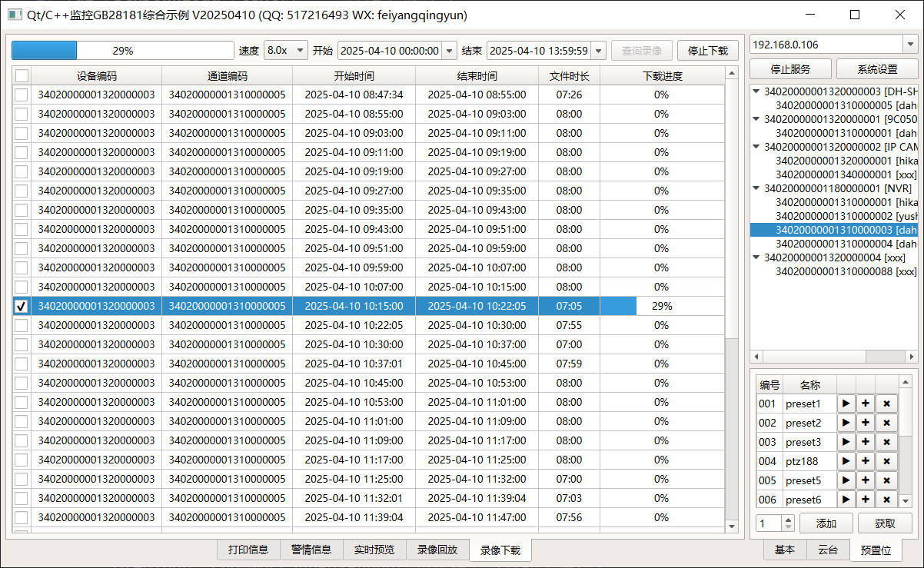Go to preset3 using play icon
Screen dimensions: 924x568
coord(846,442)
